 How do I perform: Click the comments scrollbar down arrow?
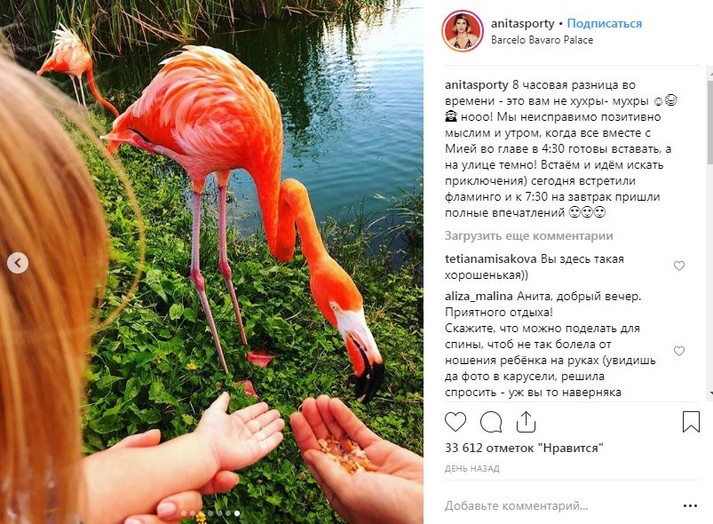click(x=710, y=394)
